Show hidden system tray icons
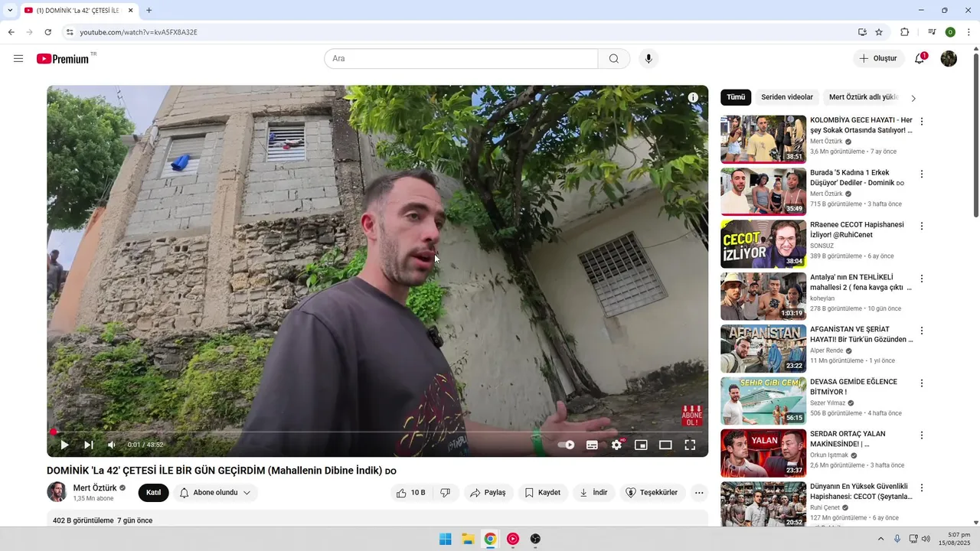This screenshot has width=980, height=551. [x=880, y=539]
